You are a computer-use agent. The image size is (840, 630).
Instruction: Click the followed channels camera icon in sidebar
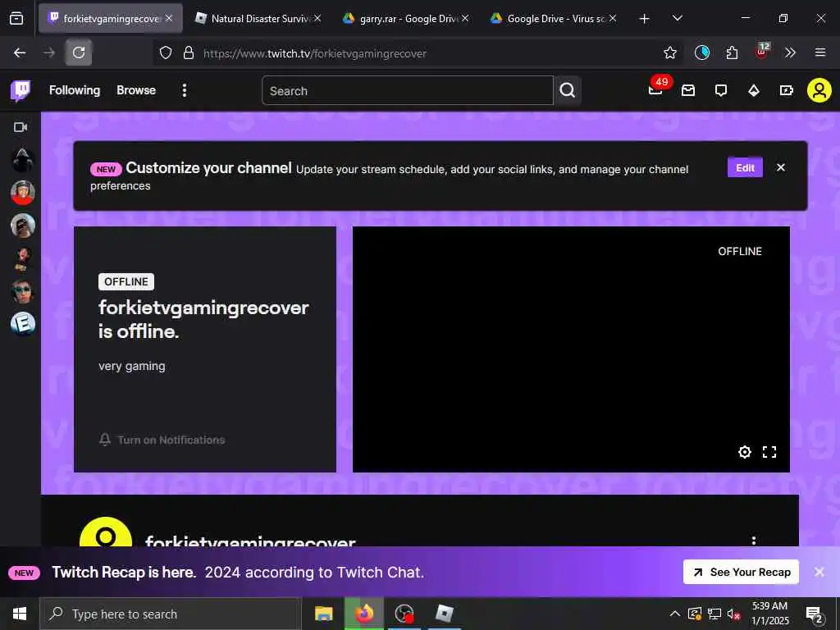point(21,127)
